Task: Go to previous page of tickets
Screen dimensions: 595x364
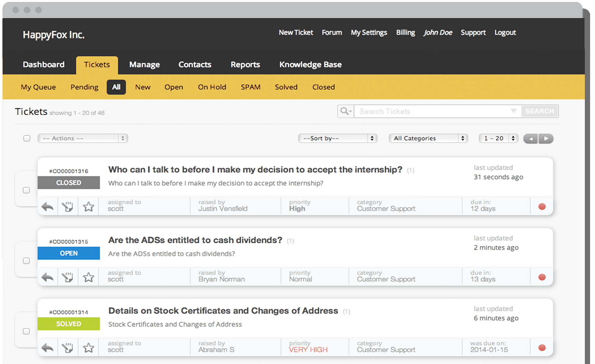Action: tap(531, 138)
